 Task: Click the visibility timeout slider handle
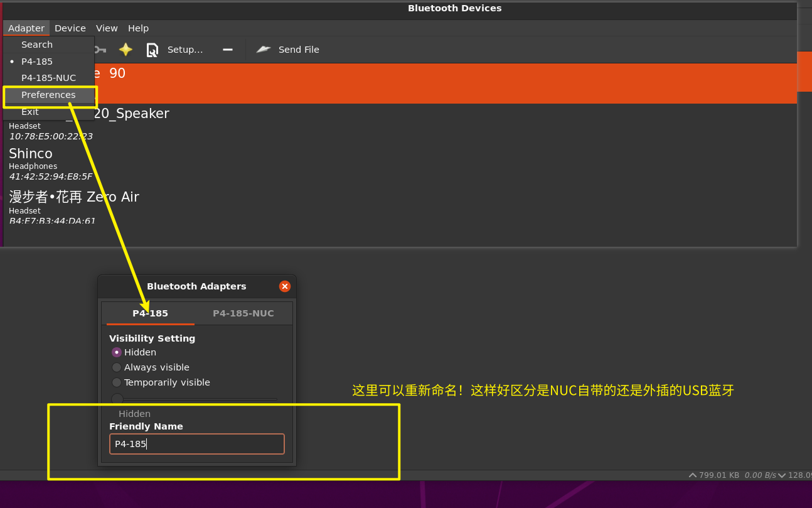click(117, 399)
